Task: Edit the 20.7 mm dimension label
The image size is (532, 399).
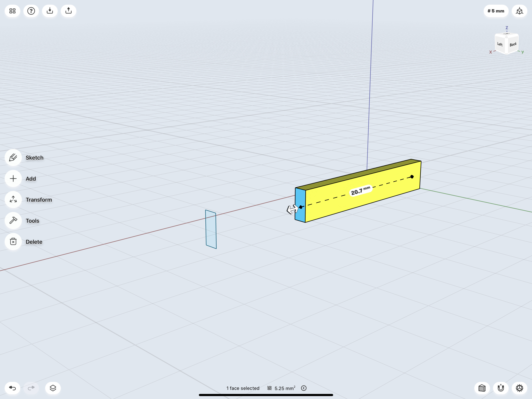Action: tap(360, 191)
